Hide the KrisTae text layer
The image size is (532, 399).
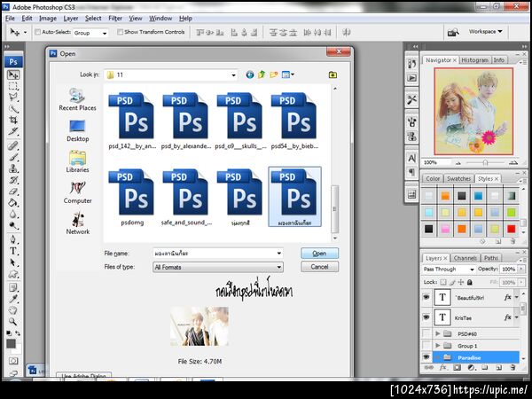click(427, 317)
